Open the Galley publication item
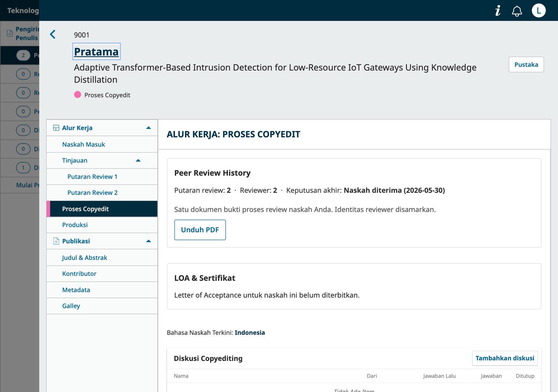This screenshot has height=392, width=558. [x=102, y=306]
